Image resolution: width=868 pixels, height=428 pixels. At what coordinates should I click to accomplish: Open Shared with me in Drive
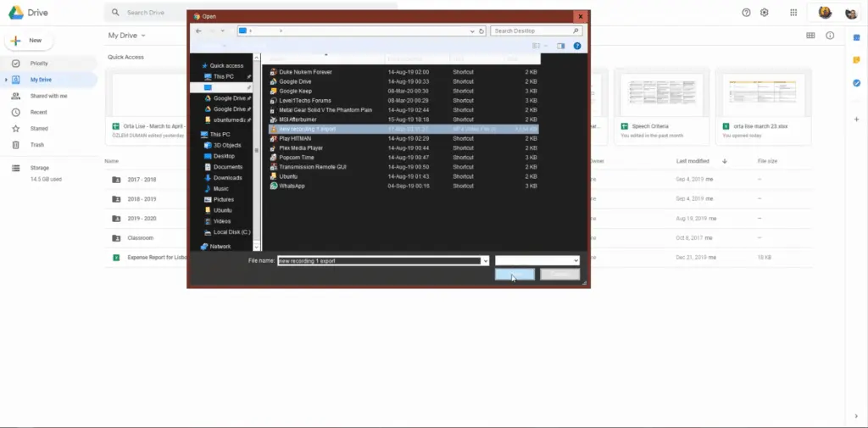[x=48, y=96]
